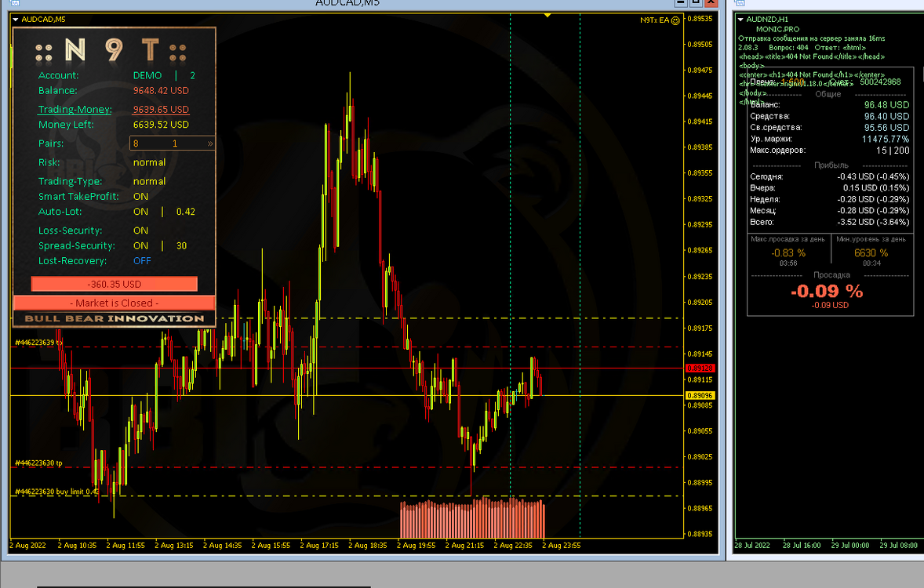Change the Risk value normal

click(149, 162)
